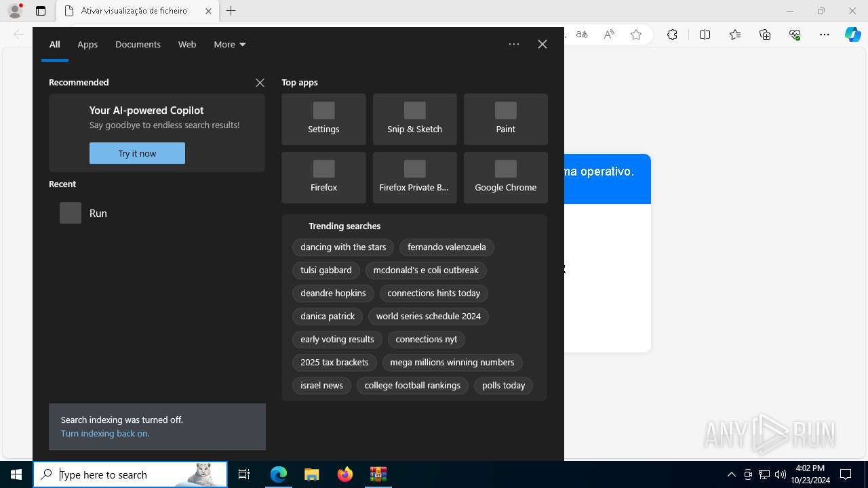
Task: Show hidden system tray icons
Action: 731,474
